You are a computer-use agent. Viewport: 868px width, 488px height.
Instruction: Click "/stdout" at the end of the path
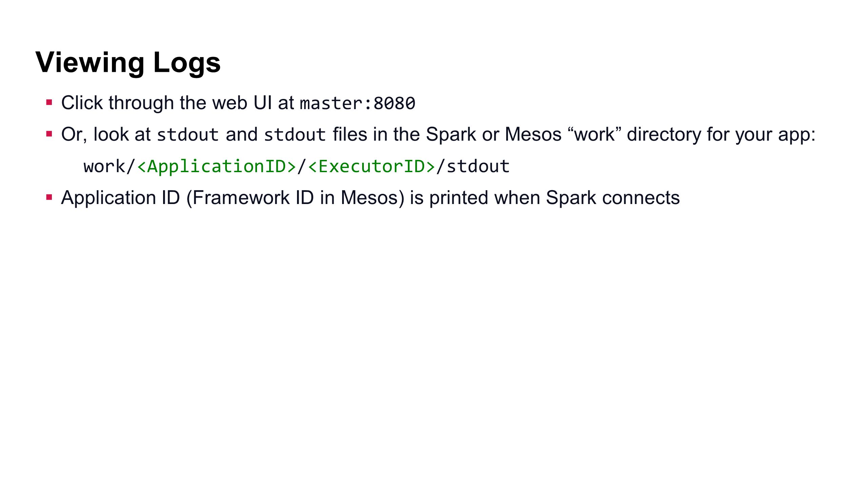(x=473, y=166)
